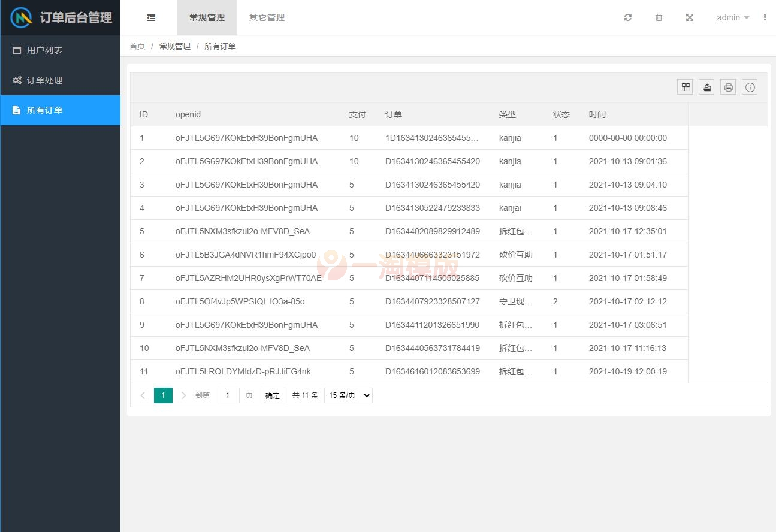Image resolution: width=776 pixels, height=532 pixels.
Task: Navigate to 首页 via the breadcrumb link
Action: [137, 46]
